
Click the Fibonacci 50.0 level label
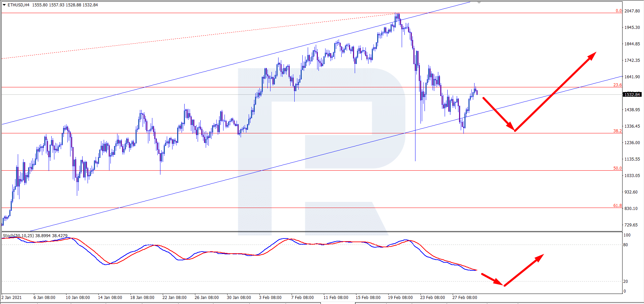617,168
